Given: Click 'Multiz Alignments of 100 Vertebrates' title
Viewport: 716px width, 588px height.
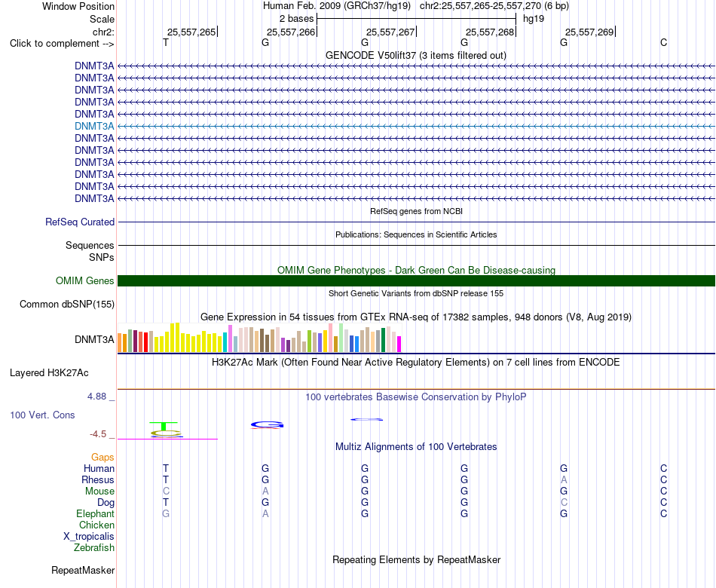Looking at the screenshot, I should click(416, 447).
